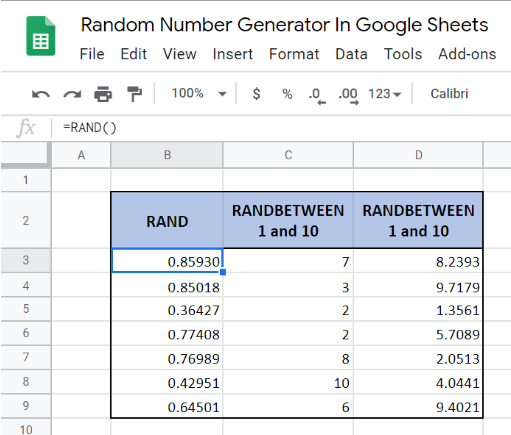Image resolution: width=511 pixels, height=435 pixels.
Task: Open the 100% zoom dropdown
Action: click(x=199, y=94)
